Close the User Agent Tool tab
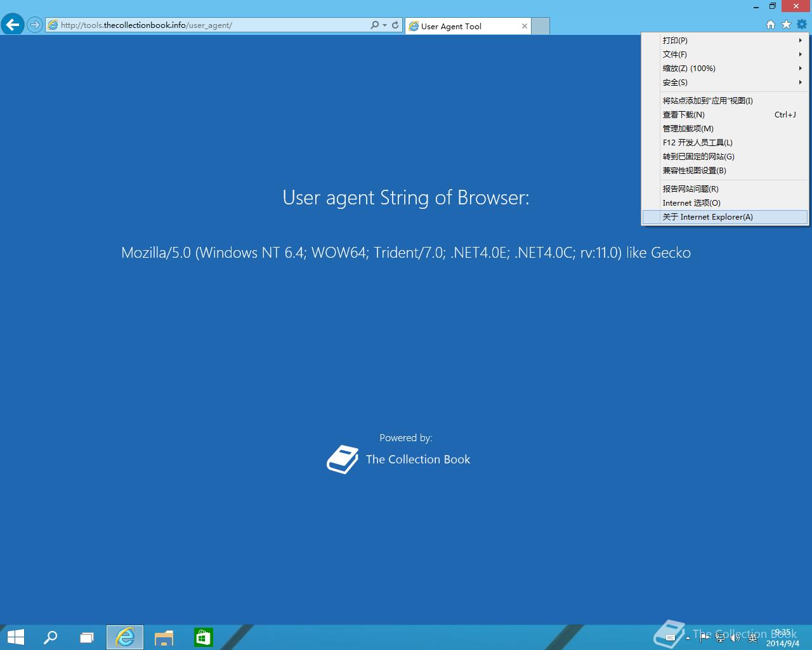The image size is (812, 650). pyautogui.click(x=525, y=26)
